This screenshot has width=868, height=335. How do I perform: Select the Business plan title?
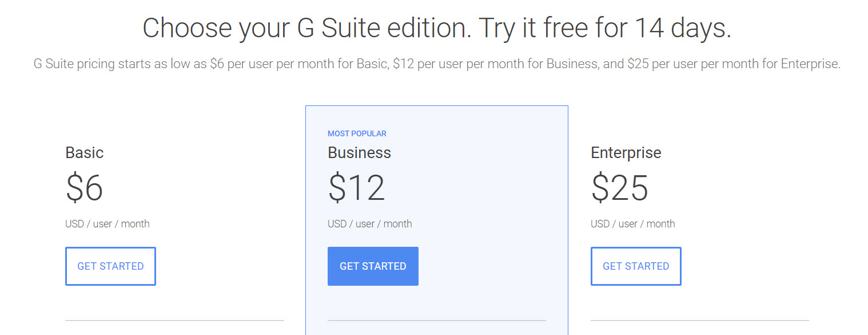[359, 153]
